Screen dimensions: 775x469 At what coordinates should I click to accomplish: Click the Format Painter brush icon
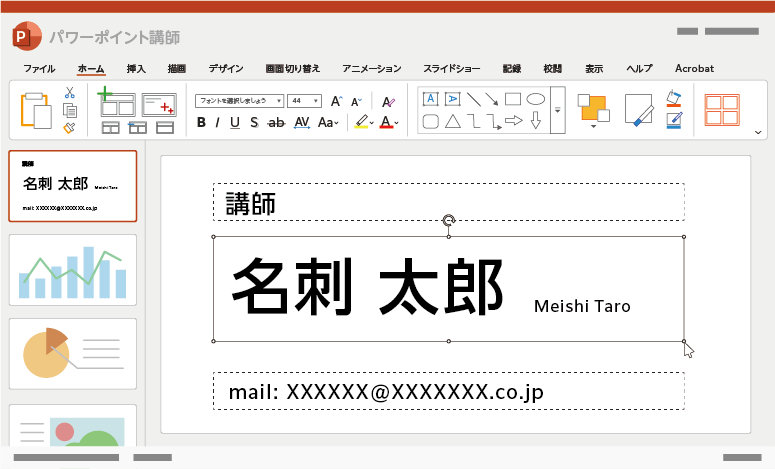tap(69, 127)
